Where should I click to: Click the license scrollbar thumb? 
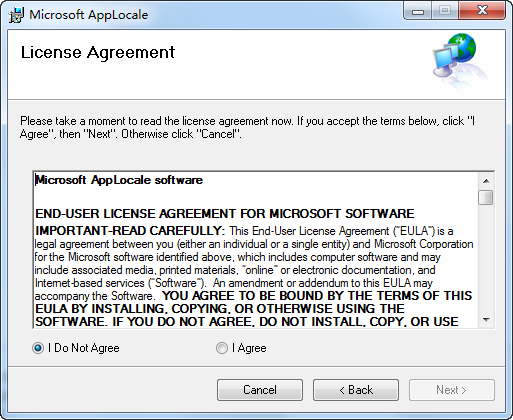click(486, 197)
